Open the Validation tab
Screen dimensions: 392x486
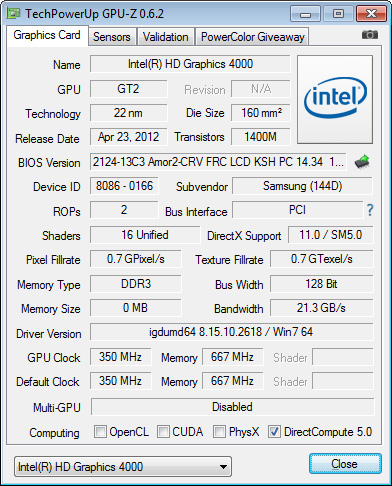coord(166,37)
